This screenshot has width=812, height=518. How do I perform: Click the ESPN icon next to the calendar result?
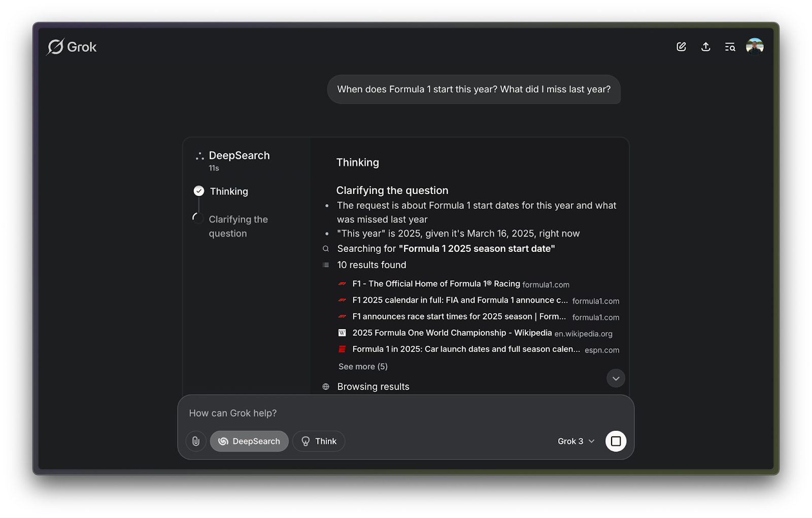[x=342, y=349]
